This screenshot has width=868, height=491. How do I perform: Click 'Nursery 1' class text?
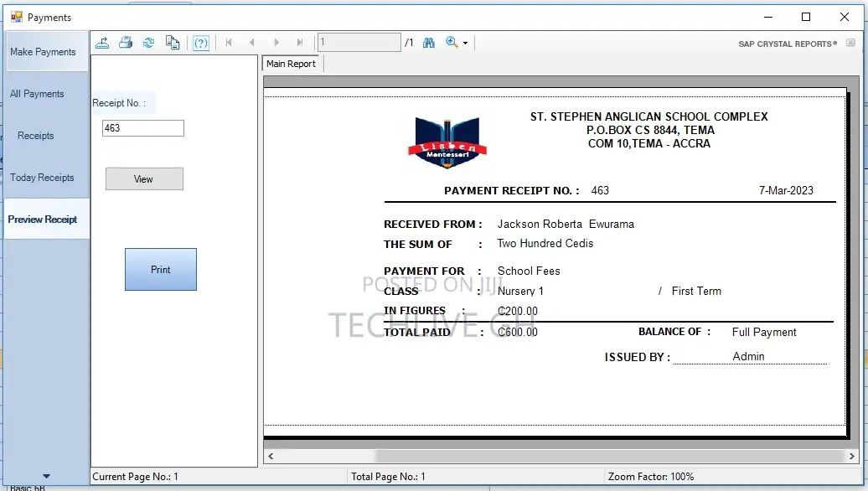[x=520, y=292]
